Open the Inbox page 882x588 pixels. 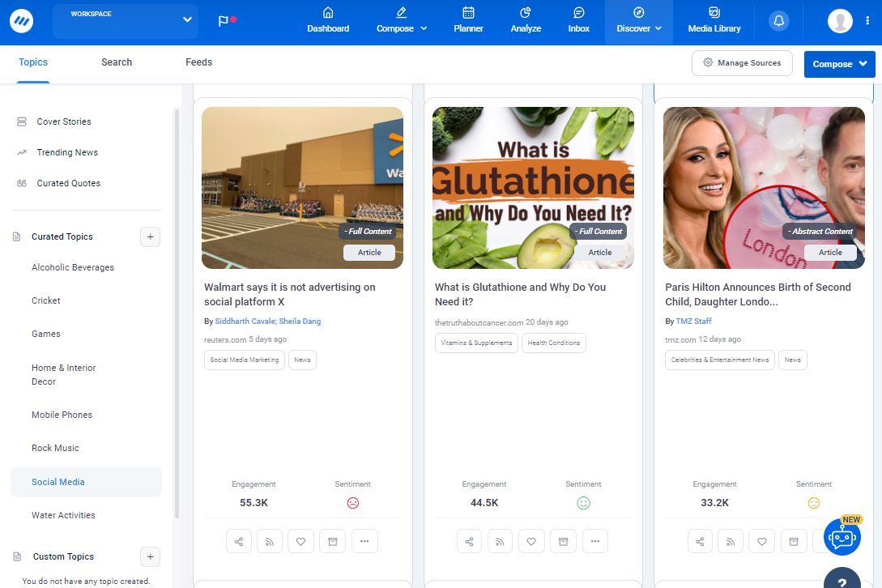coord(579,21)
